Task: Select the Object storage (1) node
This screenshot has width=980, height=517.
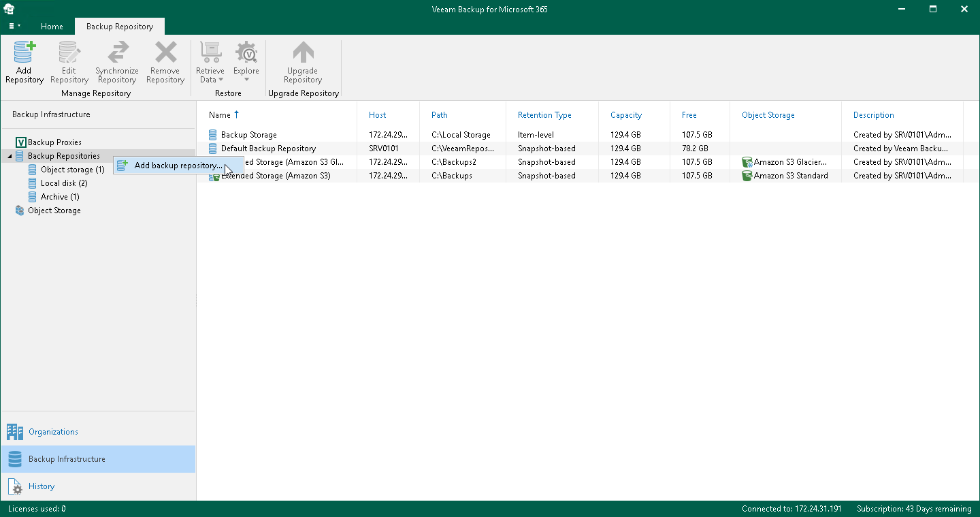Action: tap(72, 170)
